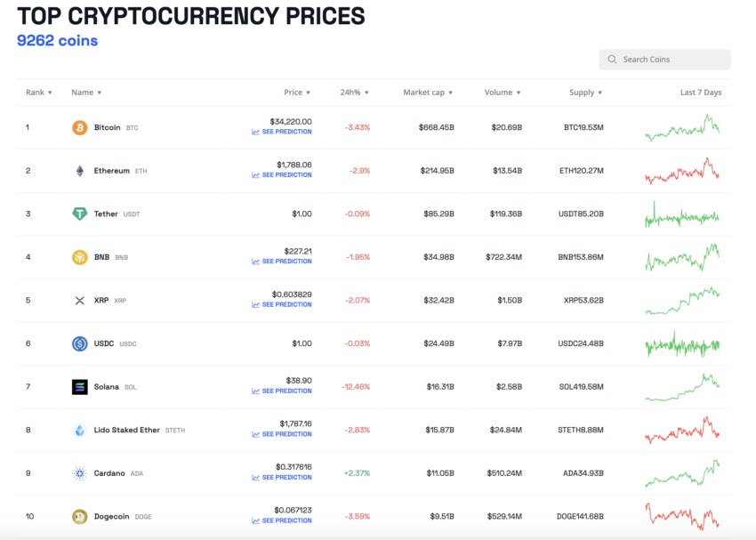The height and width of the screenshot is (540, 756).
Task: Select the XRP logo icon
Action: click(x=80, y=301)
